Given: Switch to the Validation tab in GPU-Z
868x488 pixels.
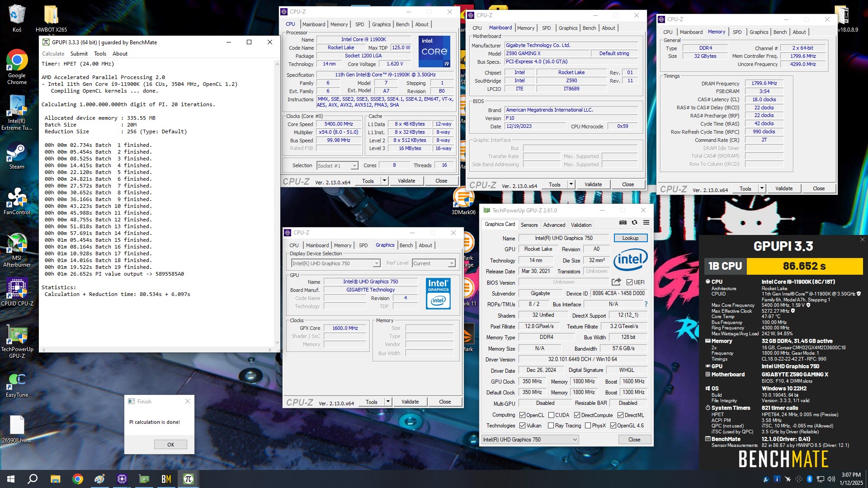Looking at the screenshot, I should pos(581,225).
